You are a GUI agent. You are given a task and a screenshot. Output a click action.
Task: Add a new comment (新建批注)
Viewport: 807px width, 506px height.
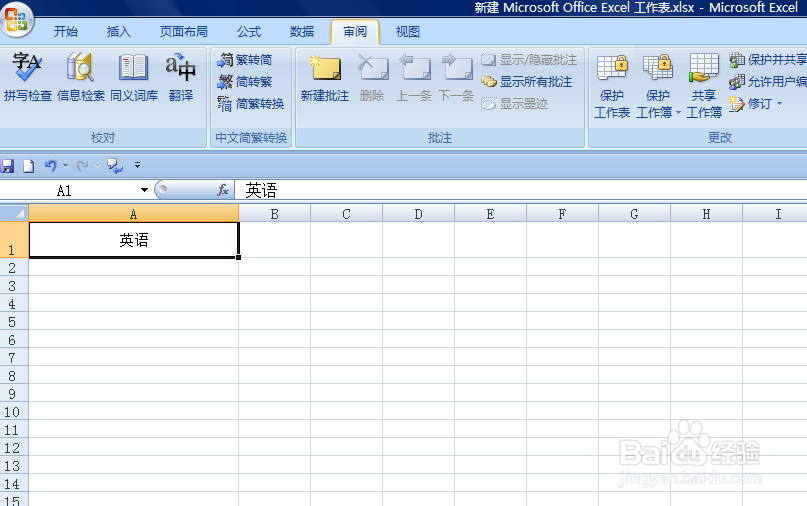325,78
